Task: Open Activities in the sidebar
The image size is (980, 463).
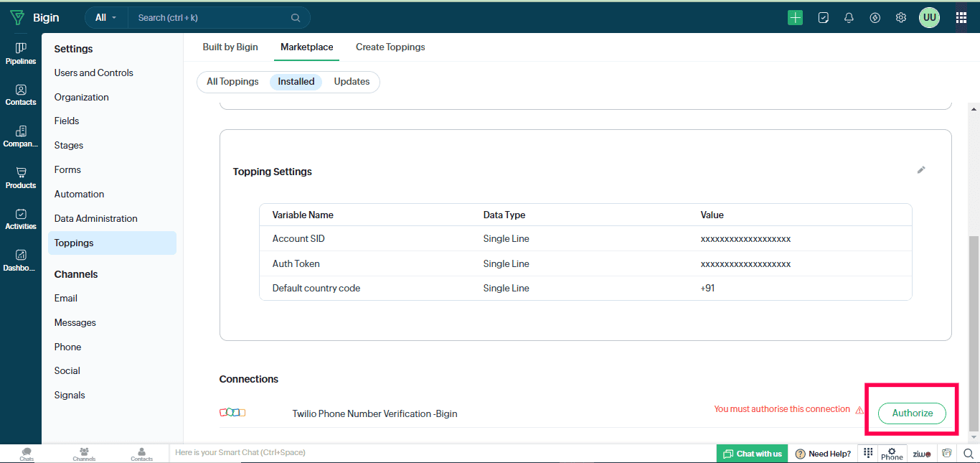Action: point(21,219)
